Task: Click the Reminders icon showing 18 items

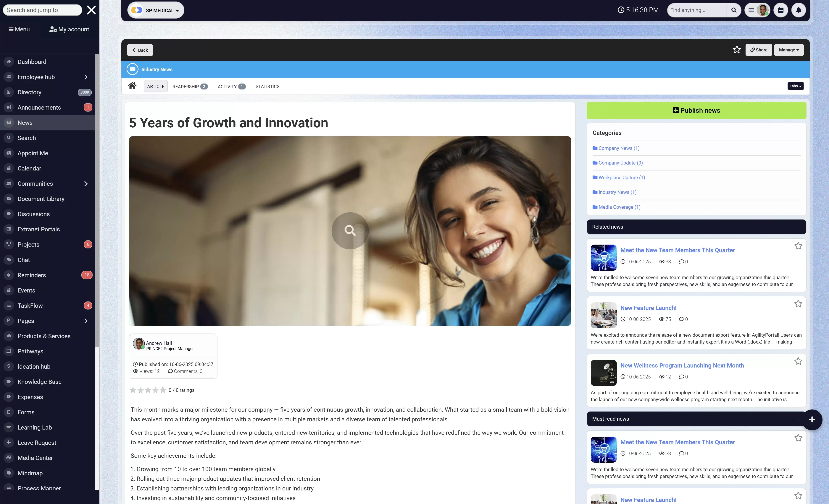Action: pyautogui.click(x=8, y=275)
